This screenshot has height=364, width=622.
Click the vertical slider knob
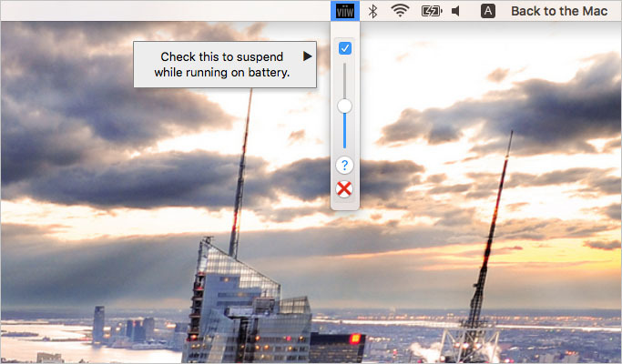(x=344, y=106)
